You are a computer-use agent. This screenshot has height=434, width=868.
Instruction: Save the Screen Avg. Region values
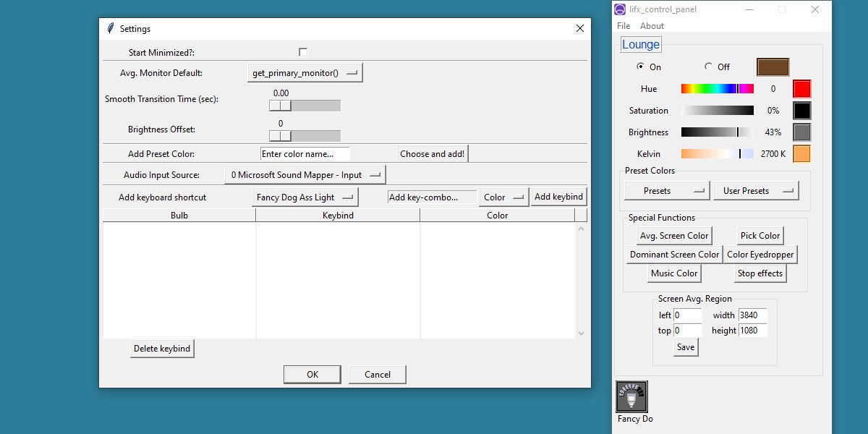[x=686, y=347]
